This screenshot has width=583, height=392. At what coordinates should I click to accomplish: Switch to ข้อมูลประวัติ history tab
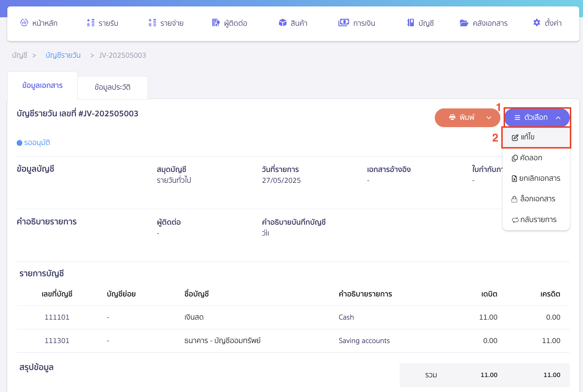[x=112, y=87]
